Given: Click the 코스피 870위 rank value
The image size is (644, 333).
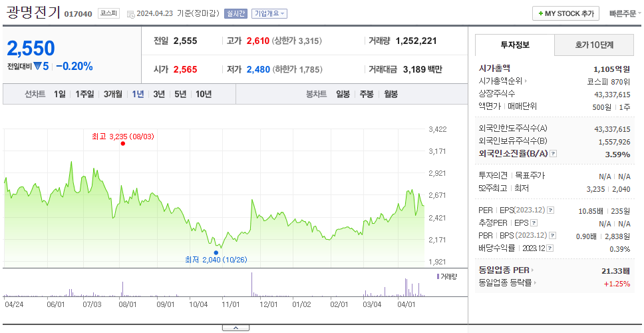Looking at the screenshot, I should pos(609,81).
